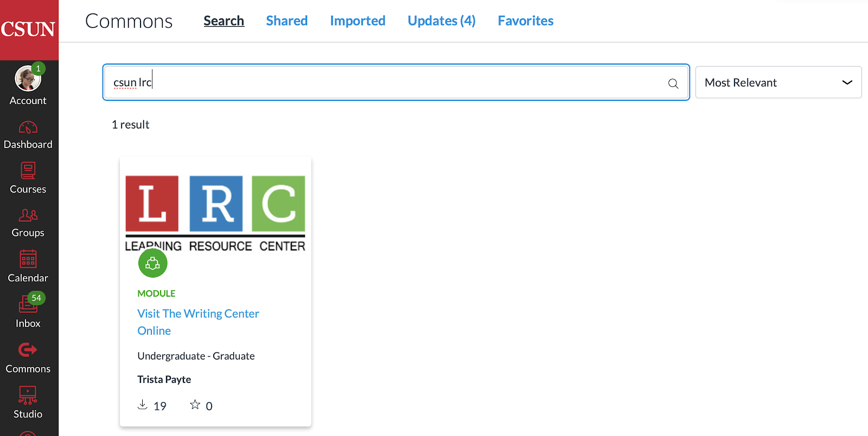Open Studio in the sidebar
This screenshot has height=436, width=868.
(28, 402)
